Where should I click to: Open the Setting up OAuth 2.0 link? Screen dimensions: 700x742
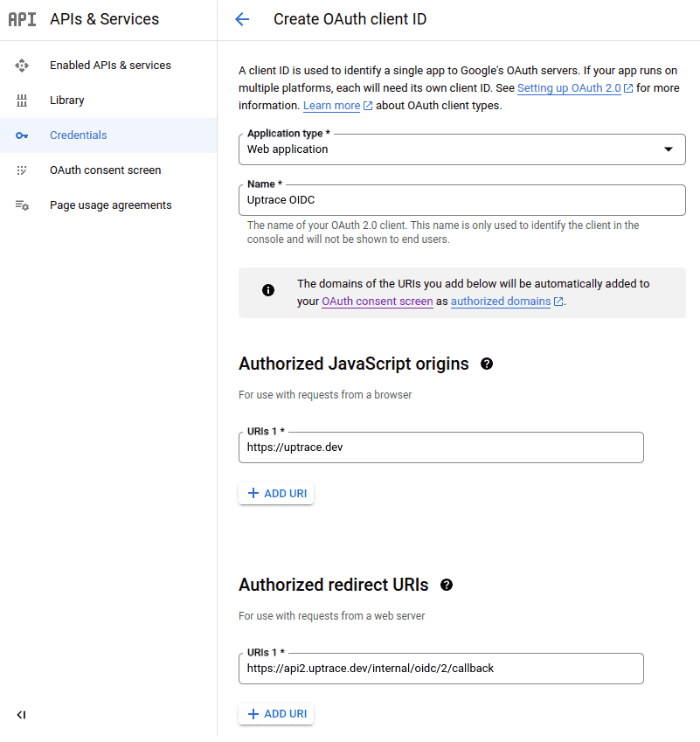coord(569,88)
